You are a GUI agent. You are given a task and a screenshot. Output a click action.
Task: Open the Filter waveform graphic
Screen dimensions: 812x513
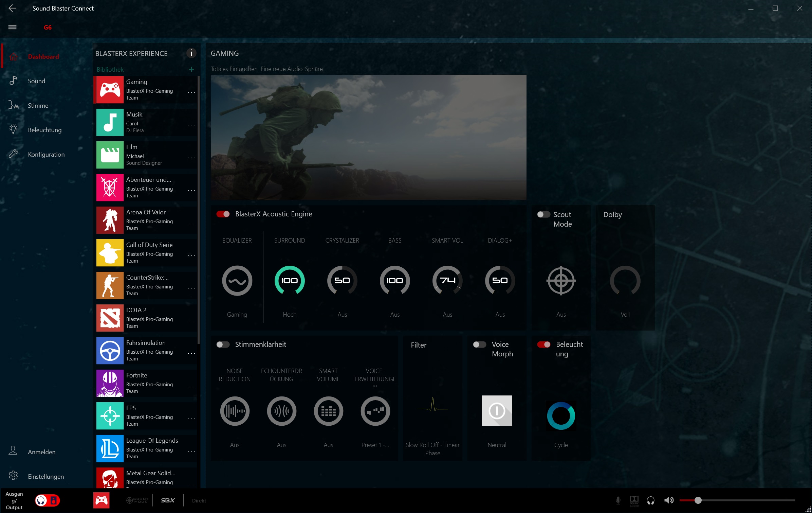coord(433,405)
